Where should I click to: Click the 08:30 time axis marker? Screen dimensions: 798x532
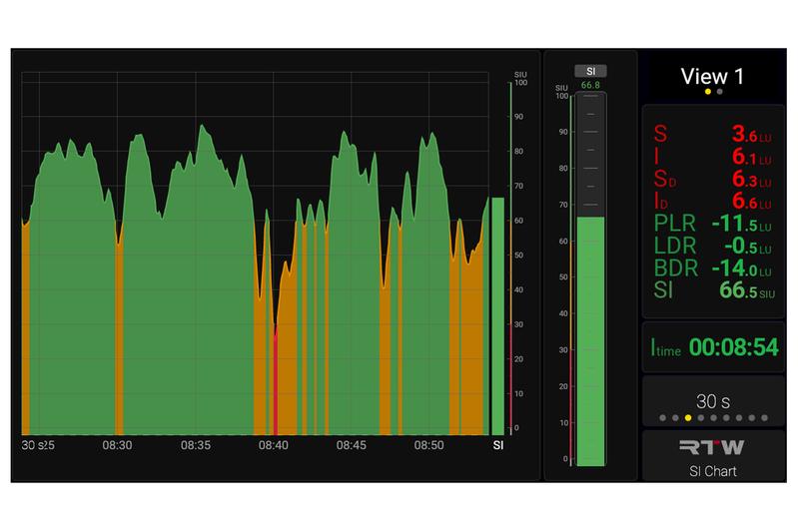click(118, 445)
